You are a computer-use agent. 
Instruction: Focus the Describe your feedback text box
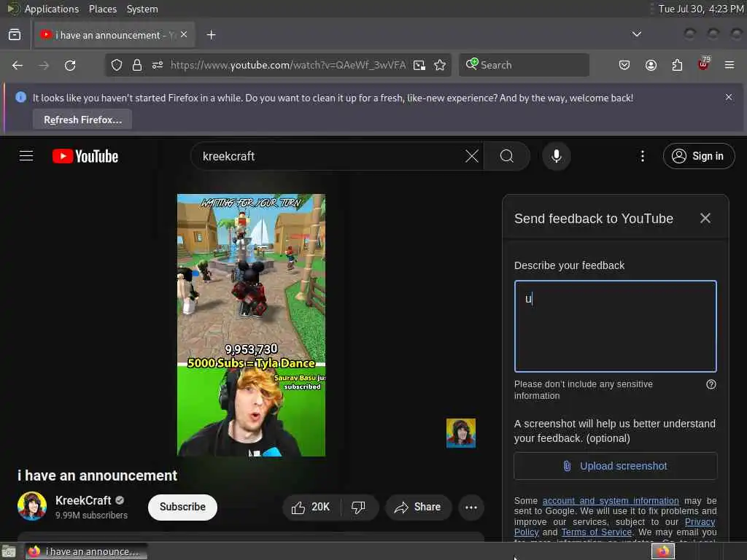(615, 326)
